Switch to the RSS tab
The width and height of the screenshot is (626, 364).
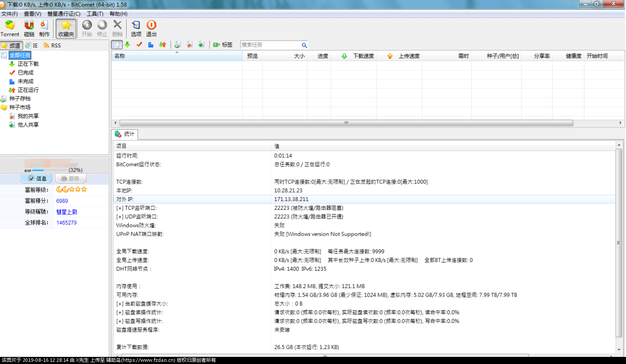(x=52, y=45)
